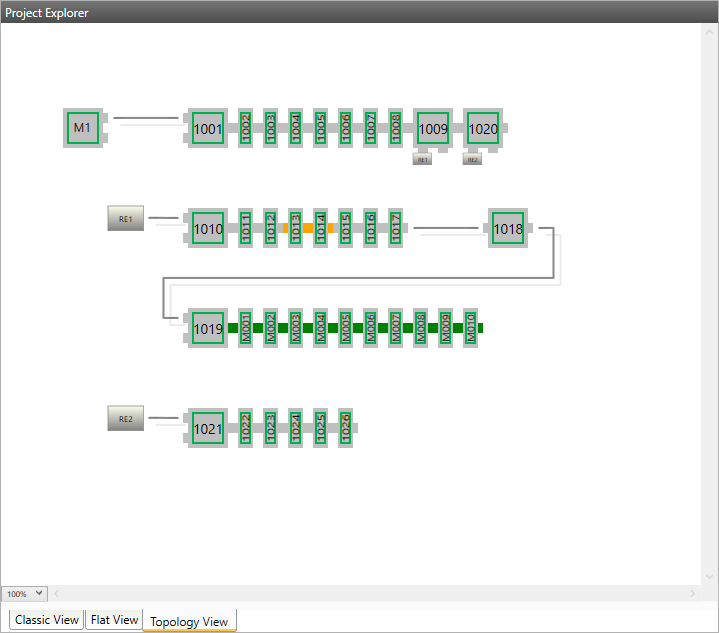The width and height of the screenshot is (719, 633).
Task: Click the small RE2 tag below node 1020
Action: pos(472,159)
